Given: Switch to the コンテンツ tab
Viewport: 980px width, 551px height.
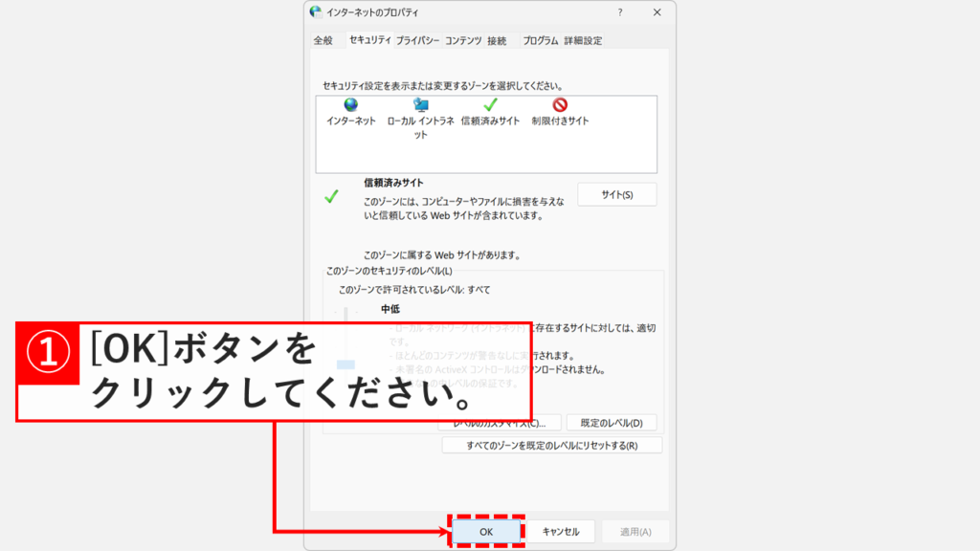Looking at the screenshot, I should (x=463, y=41).
